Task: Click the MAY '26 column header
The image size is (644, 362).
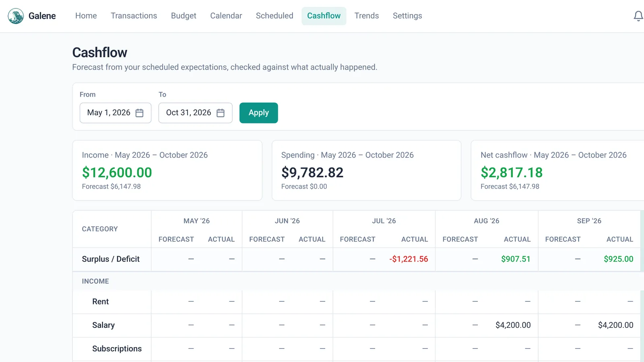Action: (x=197, y=221)
